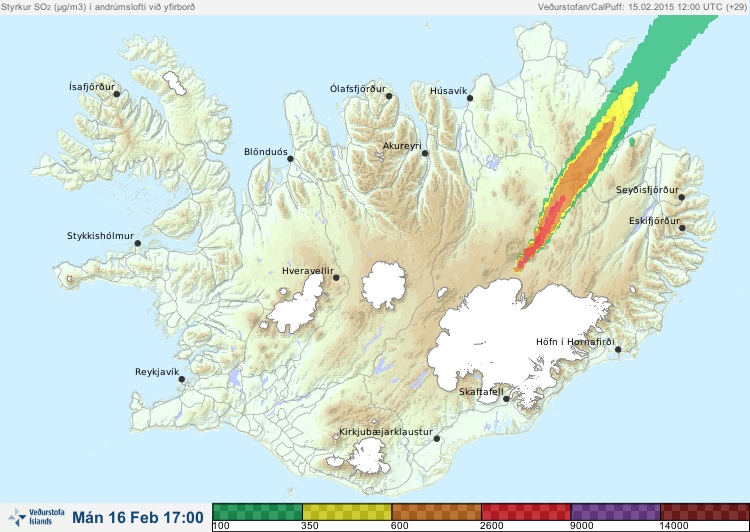Click the Eskifjörður marker dot
750x532 pixels.
coord(682,228)
